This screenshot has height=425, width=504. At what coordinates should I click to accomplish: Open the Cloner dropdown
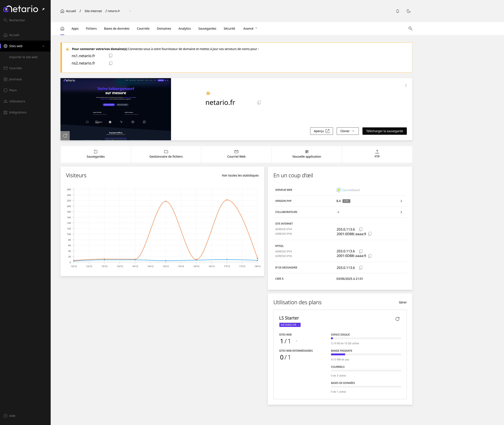(347, 131)
